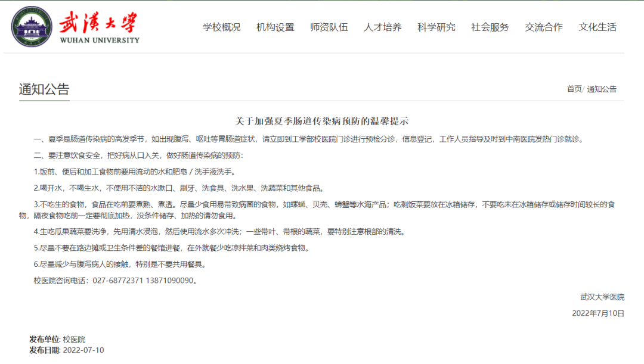Open the 社会服务 navigation entry

[490, 27]
